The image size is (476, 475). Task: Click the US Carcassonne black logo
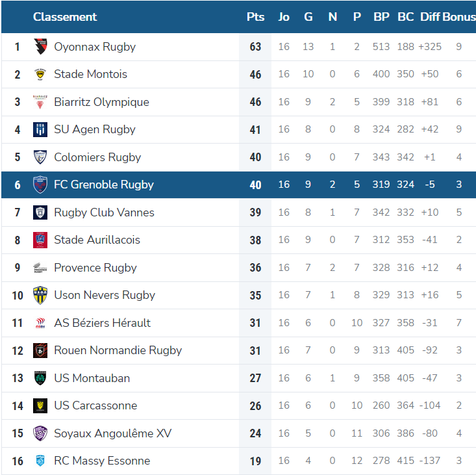(40, 405)
